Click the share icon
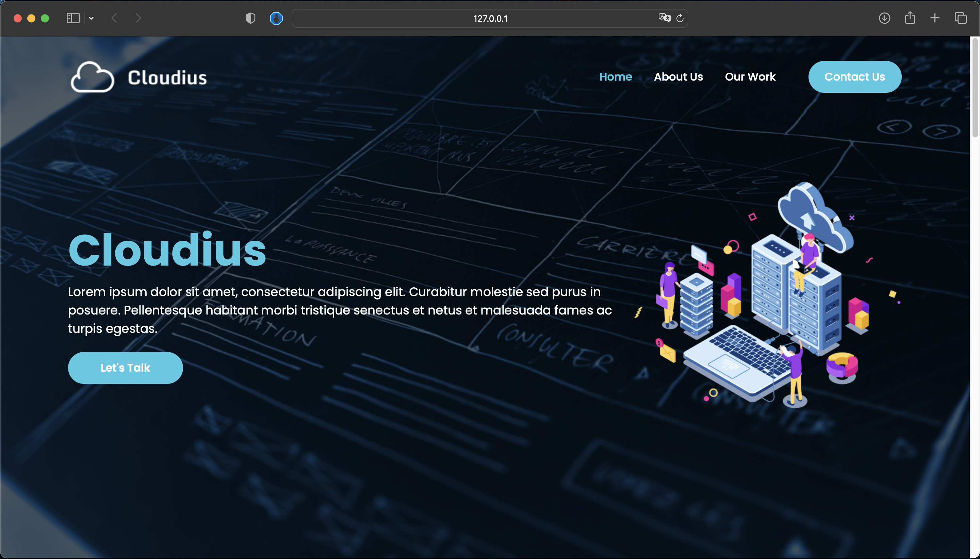The width and height of the screenshot is (980, 559). (910, 18)
